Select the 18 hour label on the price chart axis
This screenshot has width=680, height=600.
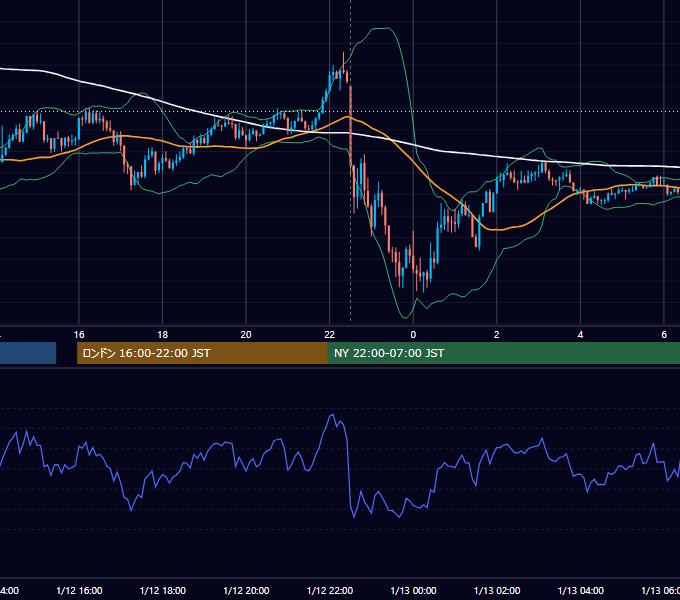[163, 335]
